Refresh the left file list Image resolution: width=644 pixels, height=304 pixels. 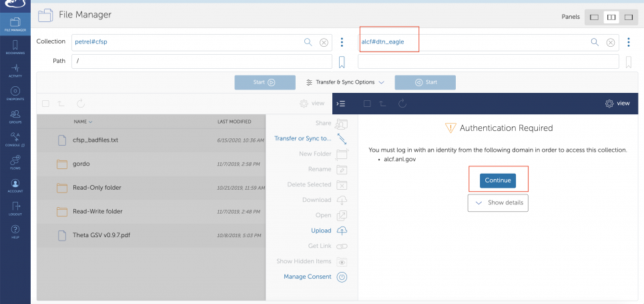click(x=80, y=104)
